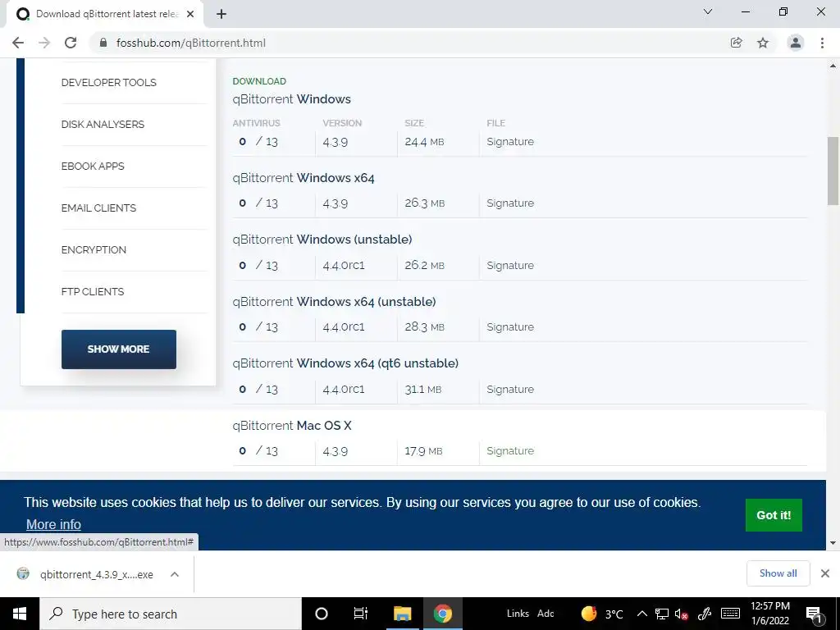This screenshot has height=630, width=840.
Task: Click Chrome icon on taskbar
Action: 442,614
